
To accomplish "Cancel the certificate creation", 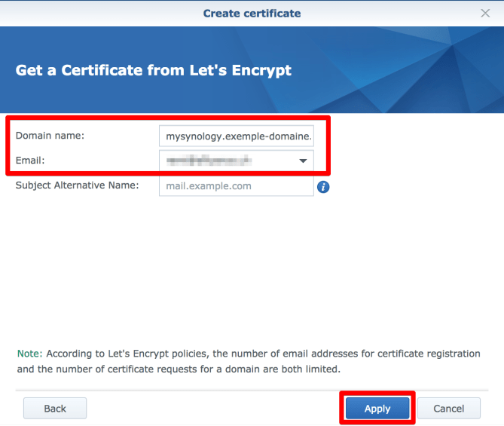I will tap(449, 408).
